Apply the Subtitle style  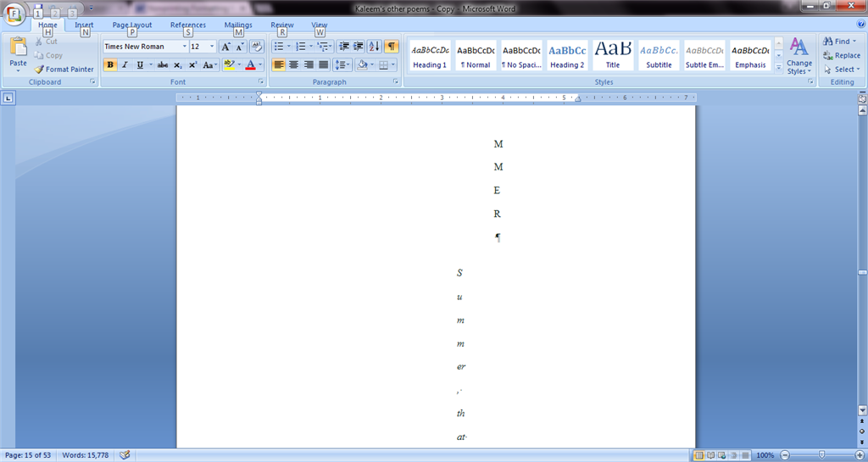click(659, 55)
